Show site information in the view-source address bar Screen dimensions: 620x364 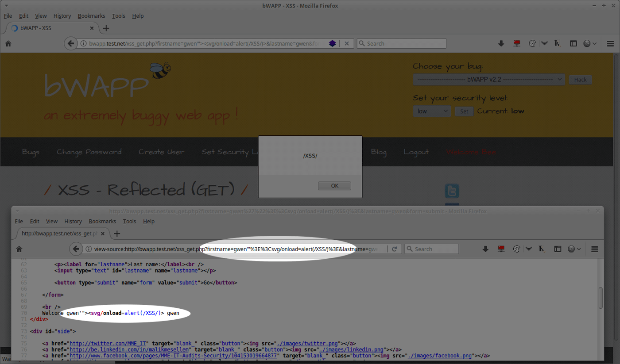coord(89,249)
